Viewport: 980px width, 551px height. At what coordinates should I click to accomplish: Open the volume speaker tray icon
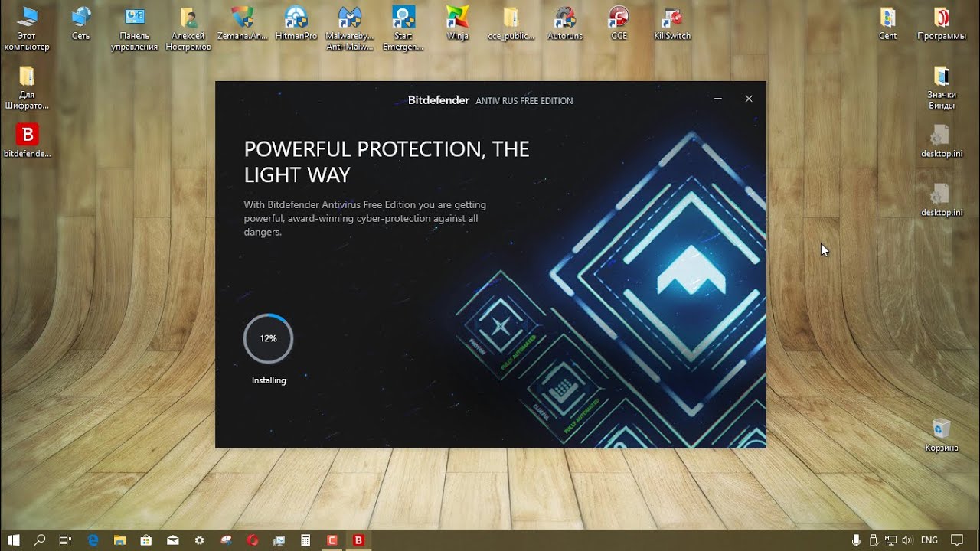907,540
